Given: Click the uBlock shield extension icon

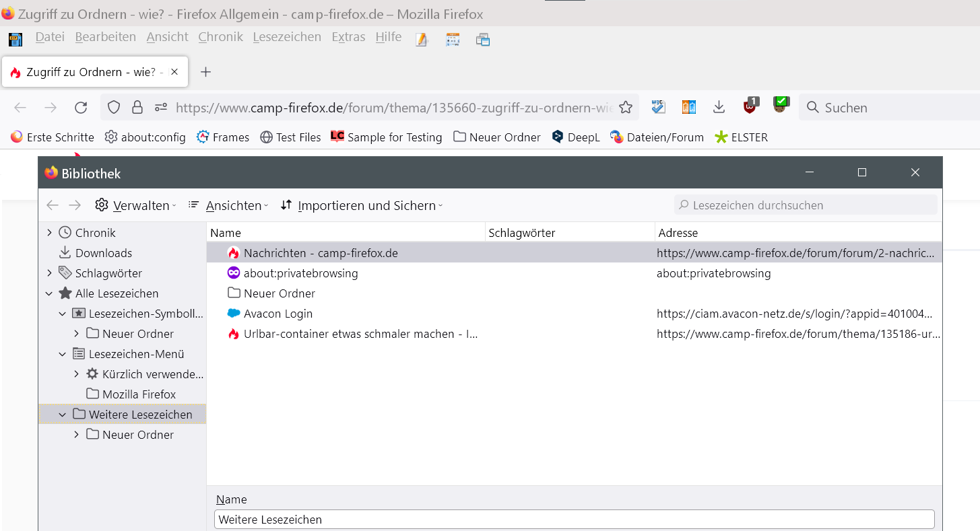Looking at the screenshot, I should tap(750, 106).
